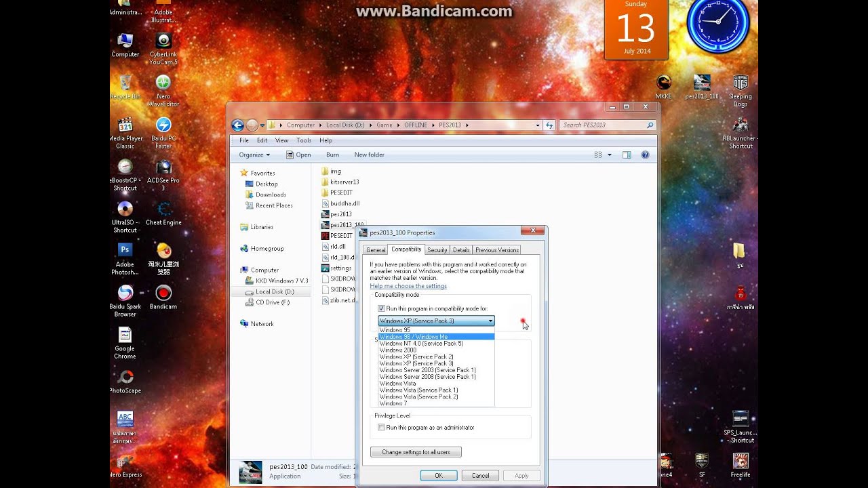
Task: Select the pes2013 application file
Action: [336, 214]
